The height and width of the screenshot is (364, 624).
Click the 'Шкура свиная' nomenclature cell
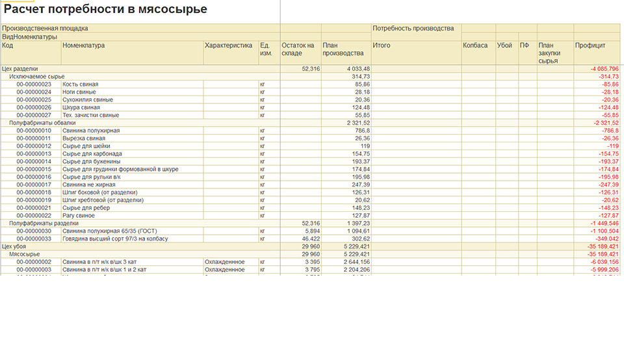coord(132,107)
